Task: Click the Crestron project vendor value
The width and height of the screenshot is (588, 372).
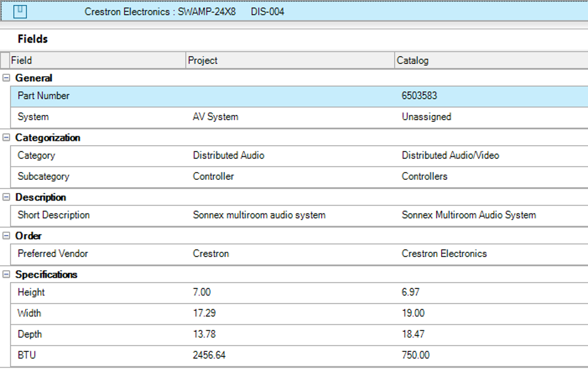Action: 210,254
